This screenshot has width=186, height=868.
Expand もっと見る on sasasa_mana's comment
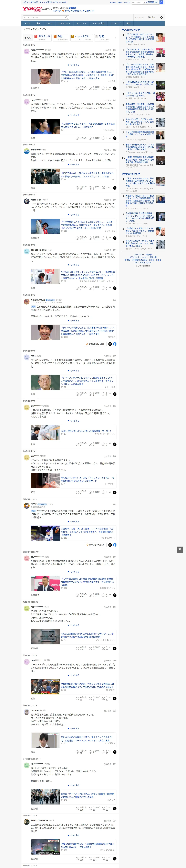(x=73, y=265)
